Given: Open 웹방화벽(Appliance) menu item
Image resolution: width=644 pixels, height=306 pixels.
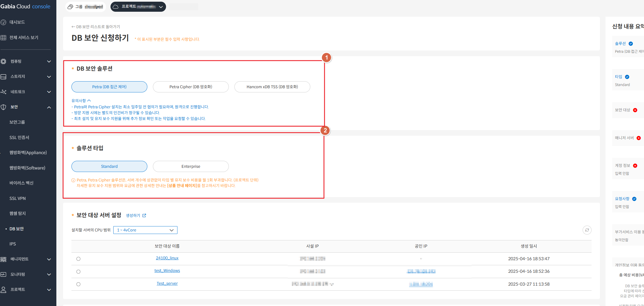Looking at the screenshot, I should (28, 152).
